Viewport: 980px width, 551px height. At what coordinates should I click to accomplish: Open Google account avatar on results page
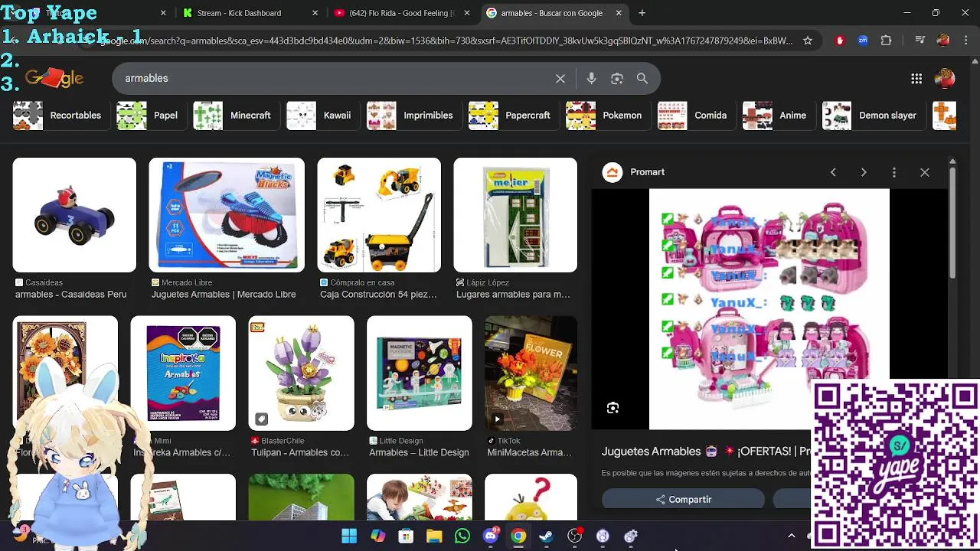945,79
